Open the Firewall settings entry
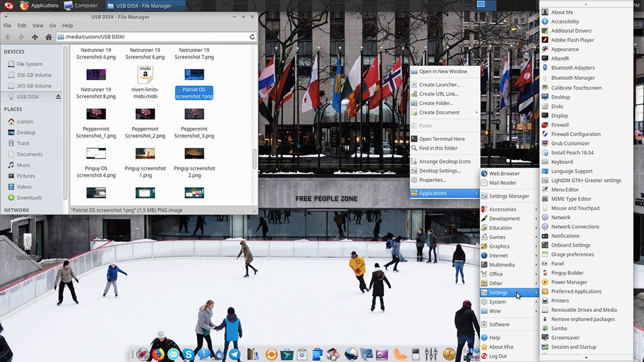644x362 pixels. click(x=559, y=125)
